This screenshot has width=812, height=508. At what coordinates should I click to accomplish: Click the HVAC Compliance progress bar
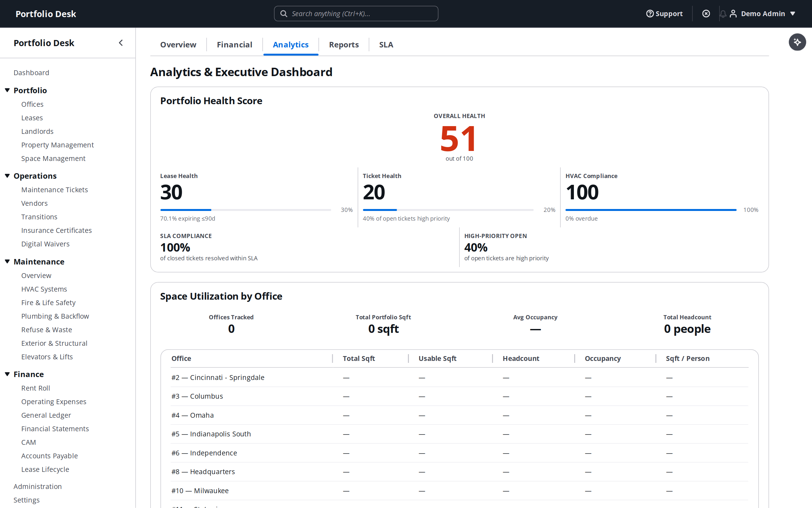pos(651,210)
